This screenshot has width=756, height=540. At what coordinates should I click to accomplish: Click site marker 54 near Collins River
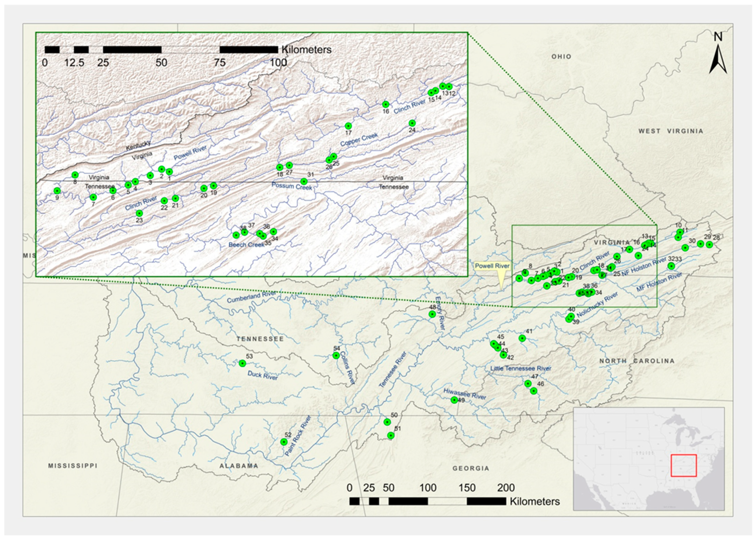click(336, 355)
